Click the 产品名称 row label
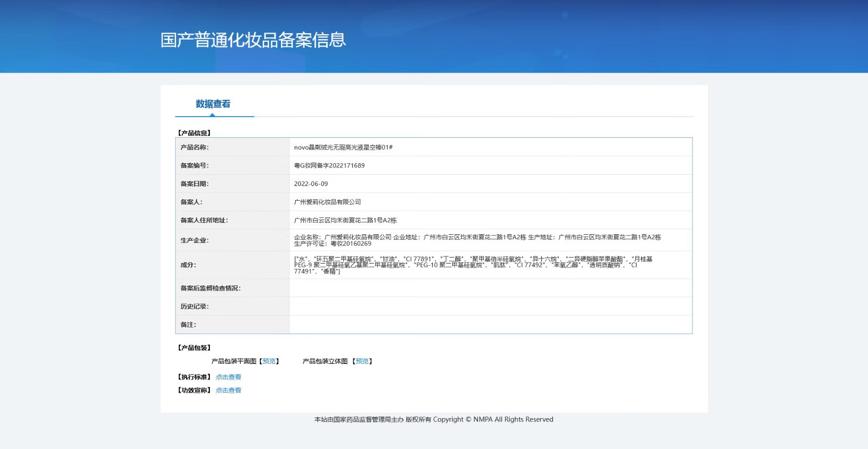The image size is (868, 449). point(194,147)
